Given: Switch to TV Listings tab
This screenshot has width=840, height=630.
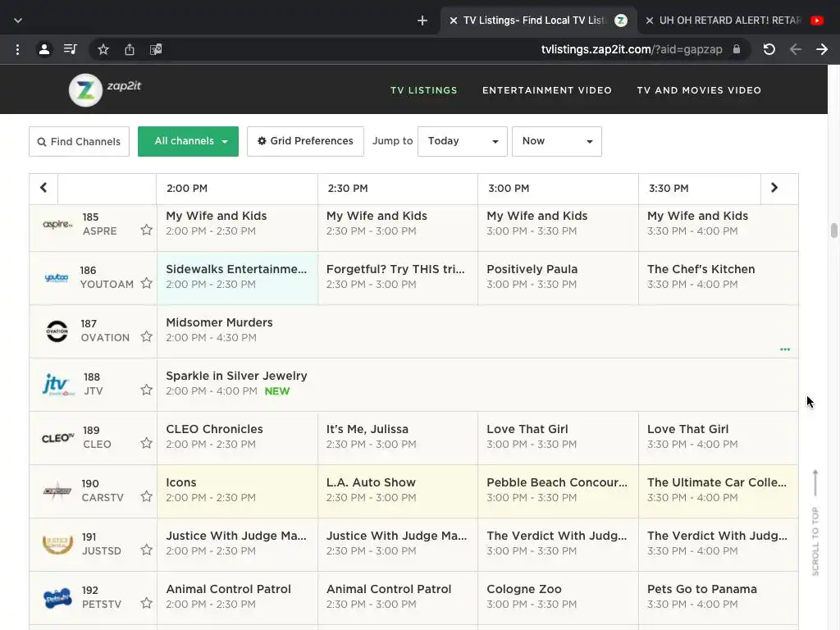Looking at the screenshot, I should (x=538, y=21).
